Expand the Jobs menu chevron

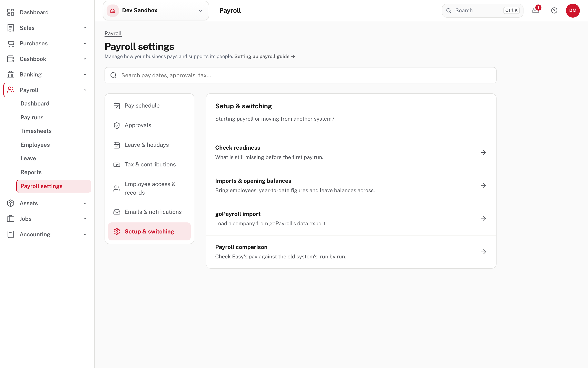85,219
